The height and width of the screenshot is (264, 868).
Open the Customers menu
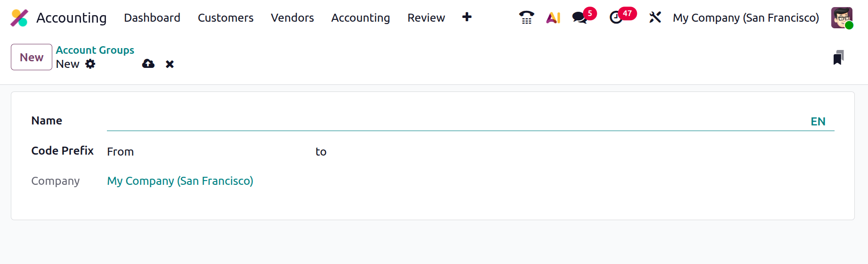click(x=226, y=18)
